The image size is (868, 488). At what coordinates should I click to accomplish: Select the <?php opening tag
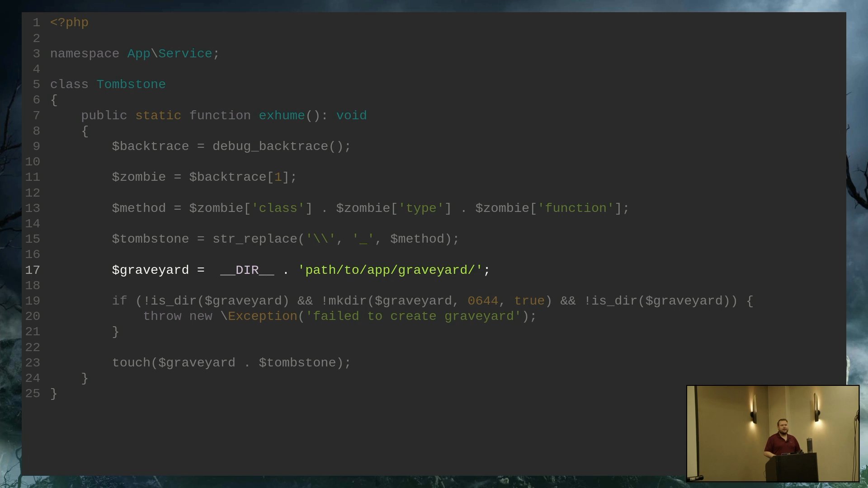69,23
